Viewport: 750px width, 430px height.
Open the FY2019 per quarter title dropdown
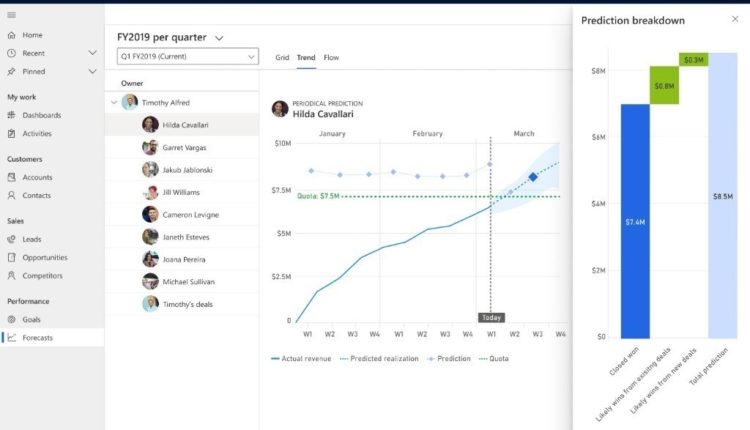tap(219, 37)
